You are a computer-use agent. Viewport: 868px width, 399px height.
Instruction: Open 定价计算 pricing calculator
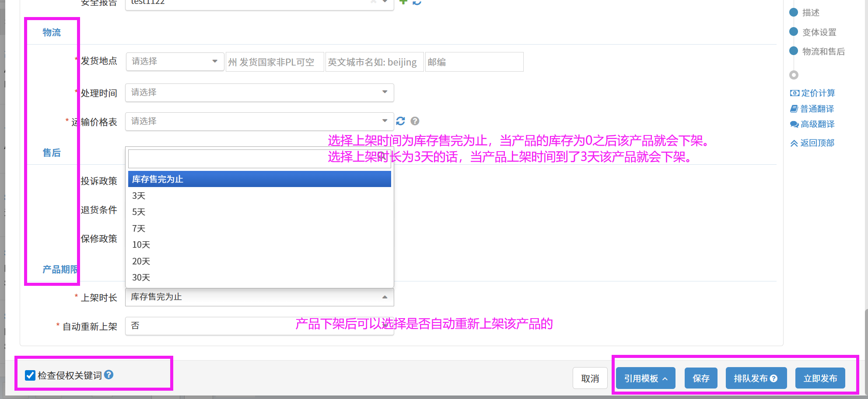point(812,93)
